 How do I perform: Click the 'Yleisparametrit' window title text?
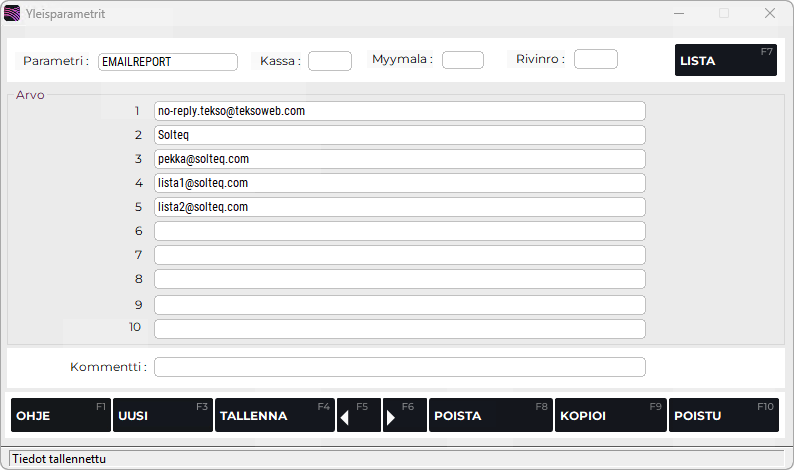[65, 14]
